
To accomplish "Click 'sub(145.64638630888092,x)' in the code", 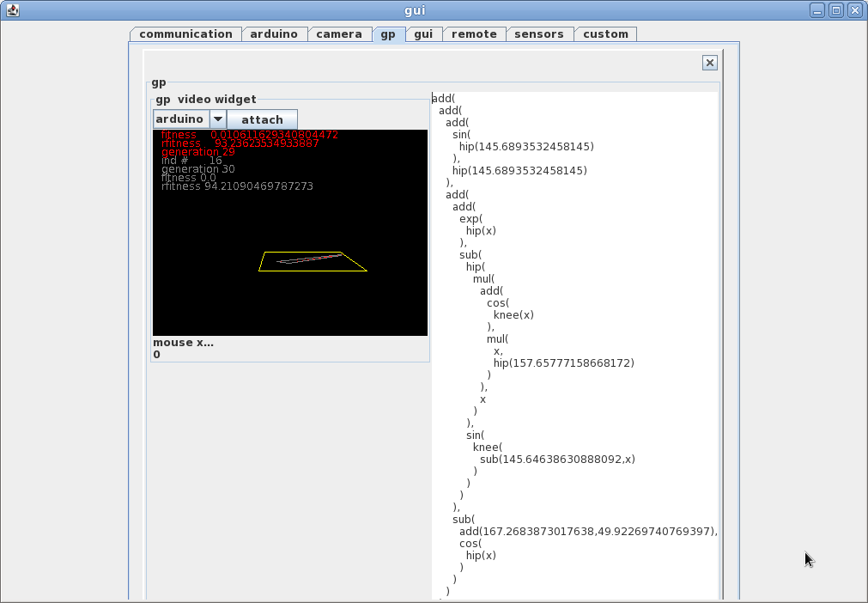I will 557,459.
